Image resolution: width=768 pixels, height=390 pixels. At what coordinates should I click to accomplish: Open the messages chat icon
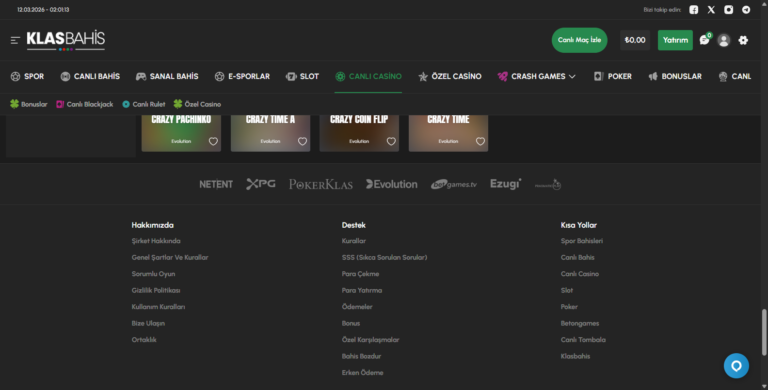click(x=705, y=40)
